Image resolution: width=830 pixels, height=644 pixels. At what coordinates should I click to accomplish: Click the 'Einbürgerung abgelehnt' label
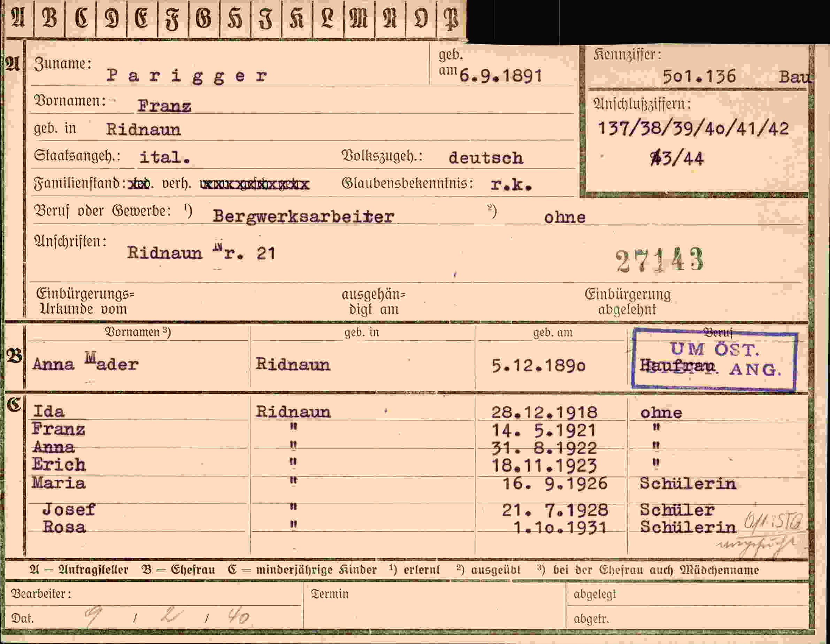pyautogui.click(x=628, y=302)
